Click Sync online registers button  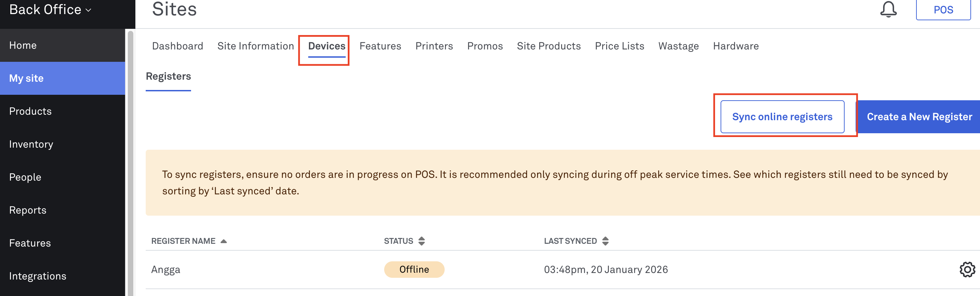tap(782, 117)
